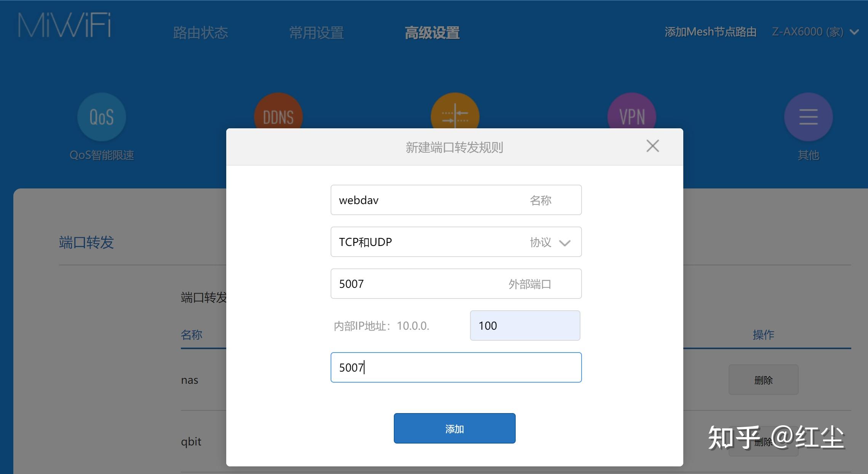This screenshot has width=868, height=474.
Task: Open the QoS智能限速 settings icon
Action: point(101,117)
